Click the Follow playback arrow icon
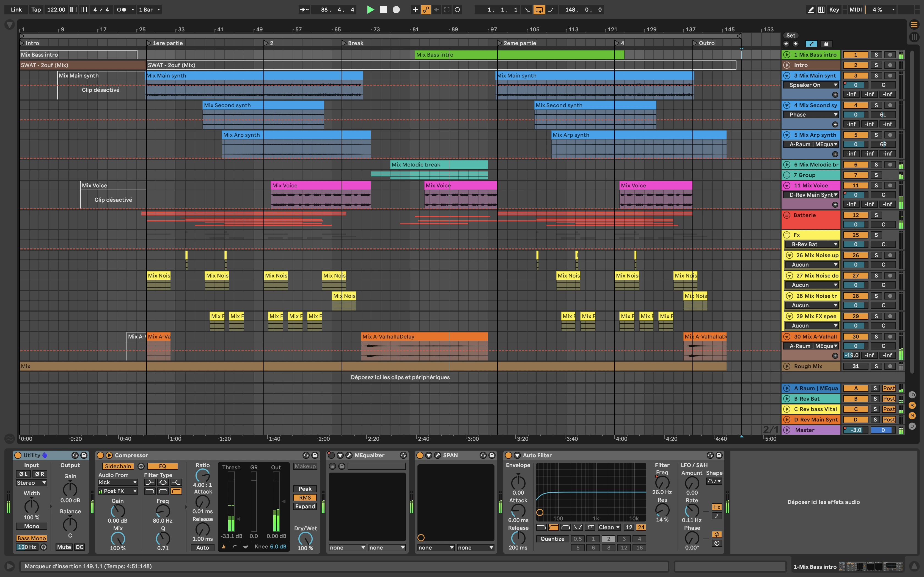Screen dimensions: 924x577 tap(305, 10)
